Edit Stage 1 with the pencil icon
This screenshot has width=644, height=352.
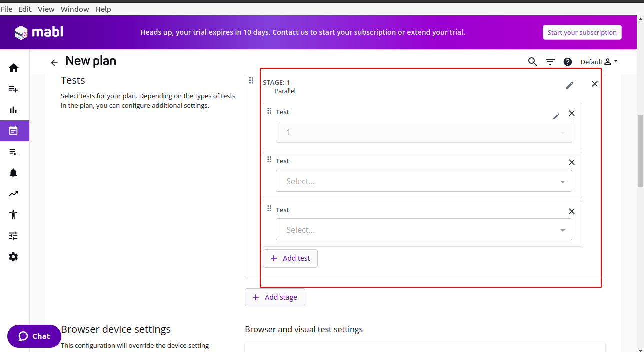[x=569, y=85]
